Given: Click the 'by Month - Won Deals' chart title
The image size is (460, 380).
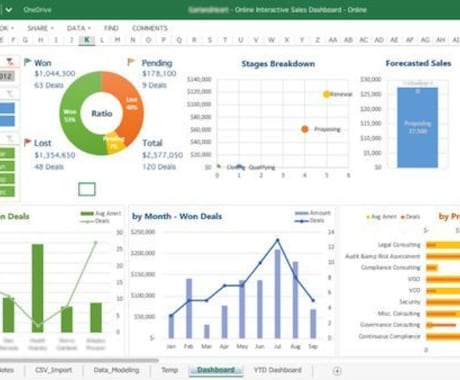Looking at the screenshot, I should pyautogui.click(x=177, y=216).
